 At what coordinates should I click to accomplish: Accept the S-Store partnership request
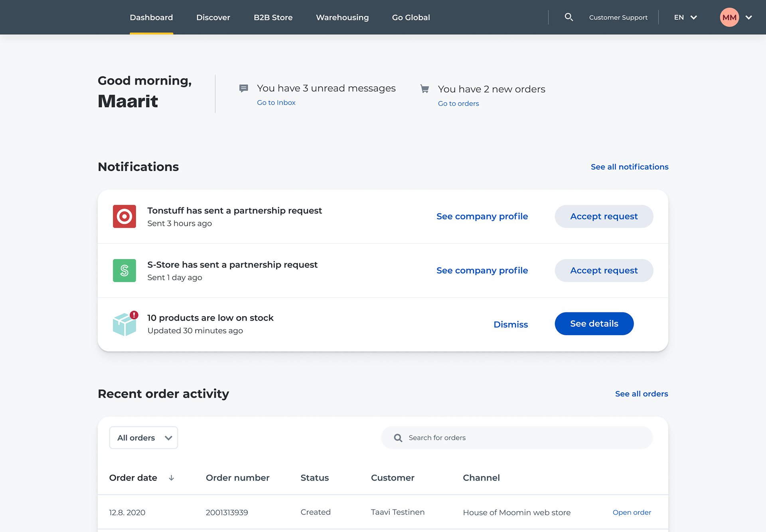click(604, 271)
